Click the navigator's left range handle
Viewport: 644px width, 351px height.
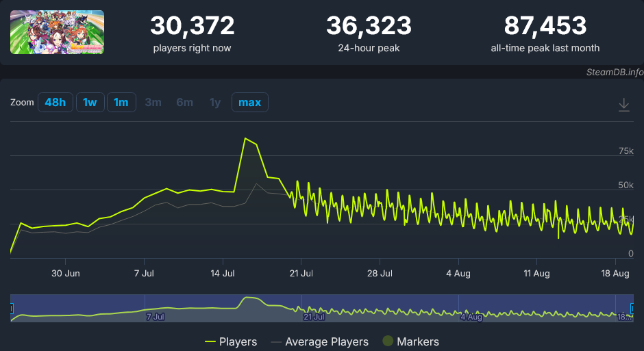coord(11,309)
